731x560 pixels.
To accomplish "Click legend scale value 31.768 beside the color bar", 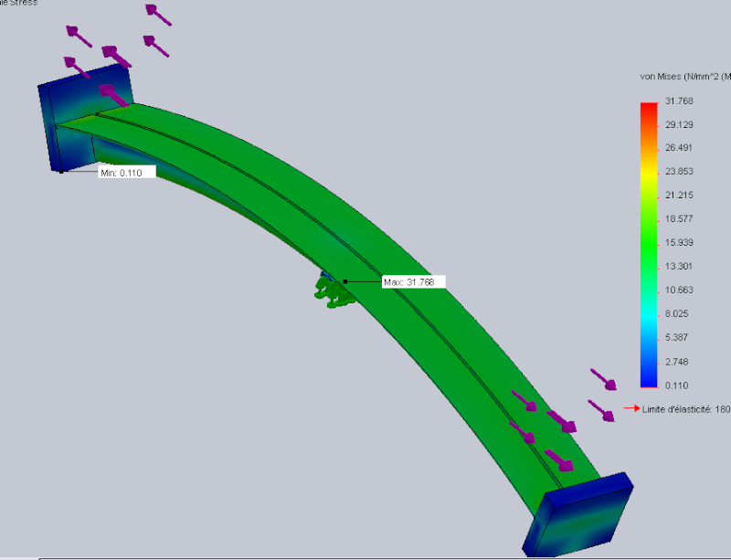I will [x=679, y=101].
